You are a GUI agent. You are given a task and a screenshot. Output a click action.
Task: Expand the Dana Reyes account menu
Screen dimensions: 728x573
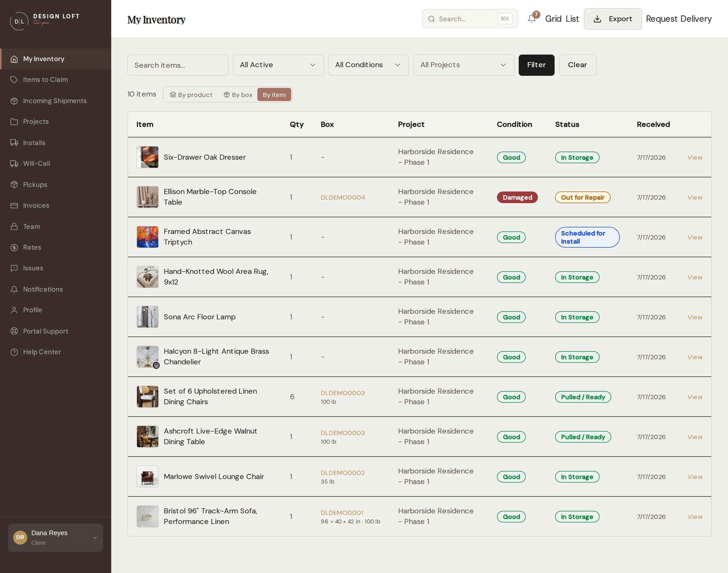[55, 537]
